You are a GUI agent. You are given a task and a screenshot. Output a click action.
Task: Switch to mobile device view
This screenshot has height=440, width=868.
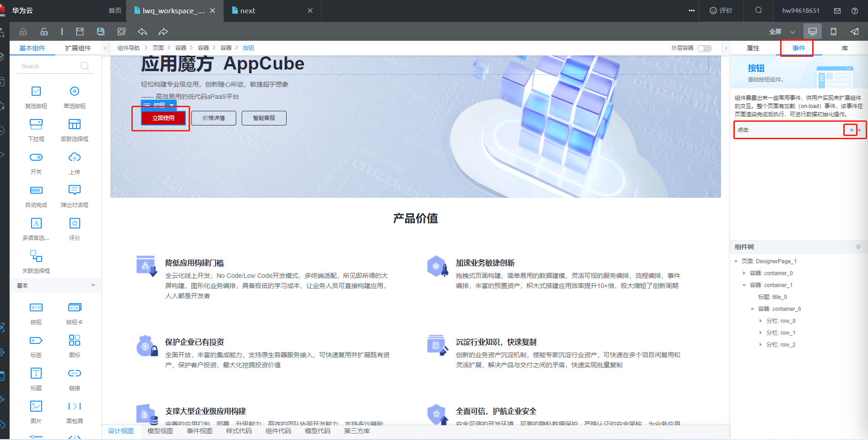834,32
